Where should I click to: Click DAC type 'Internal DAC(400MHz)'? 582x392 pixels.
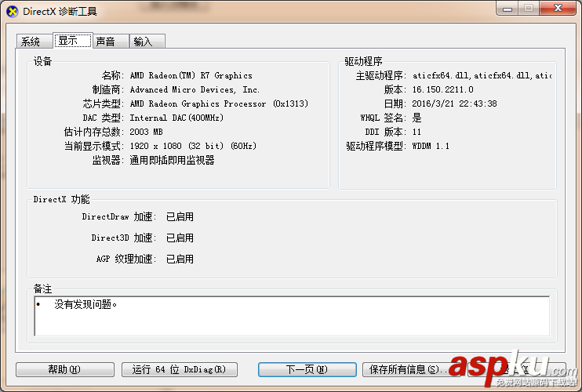click(x=176, y=118)
